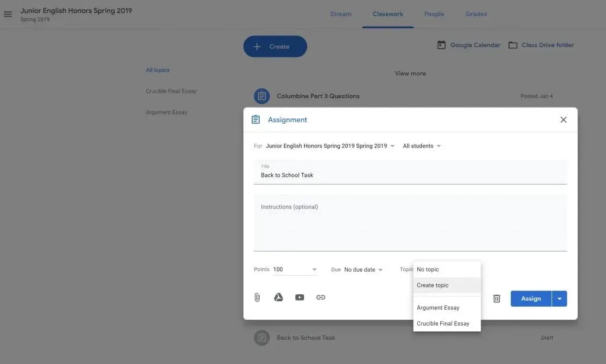Open the Due date dropdown

[363, 270]
